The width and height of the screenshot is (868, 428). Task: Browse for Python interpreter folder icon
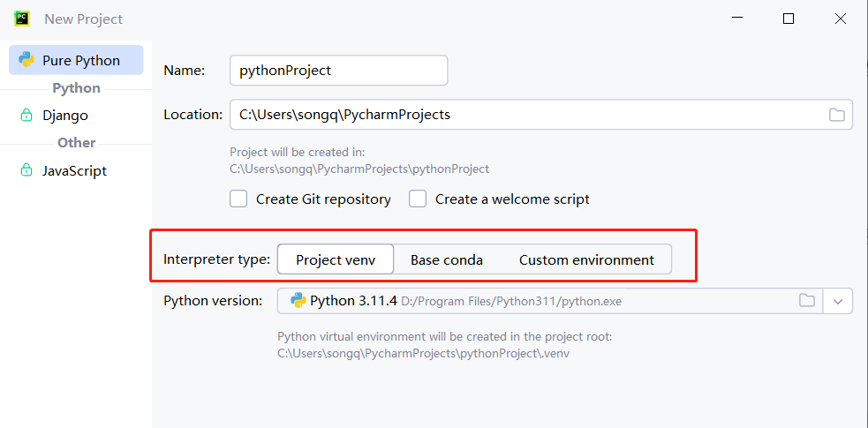click(806, 301)
